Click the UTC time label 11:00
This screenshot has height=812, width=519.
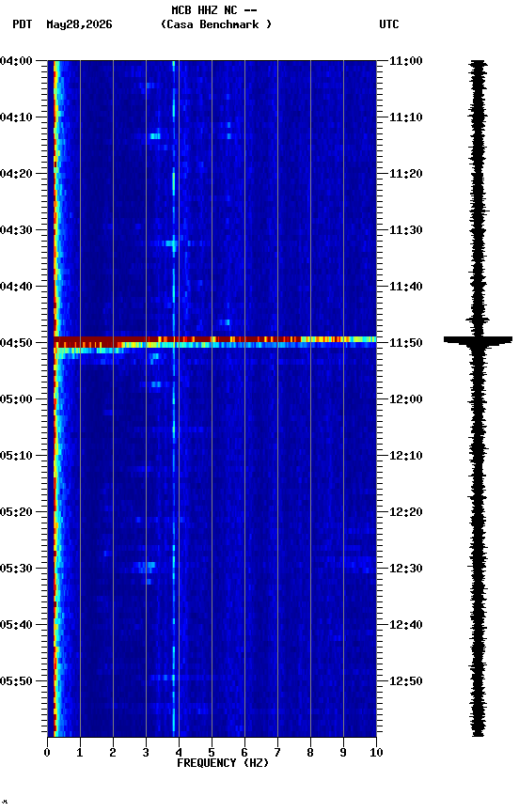coord(406,61)
